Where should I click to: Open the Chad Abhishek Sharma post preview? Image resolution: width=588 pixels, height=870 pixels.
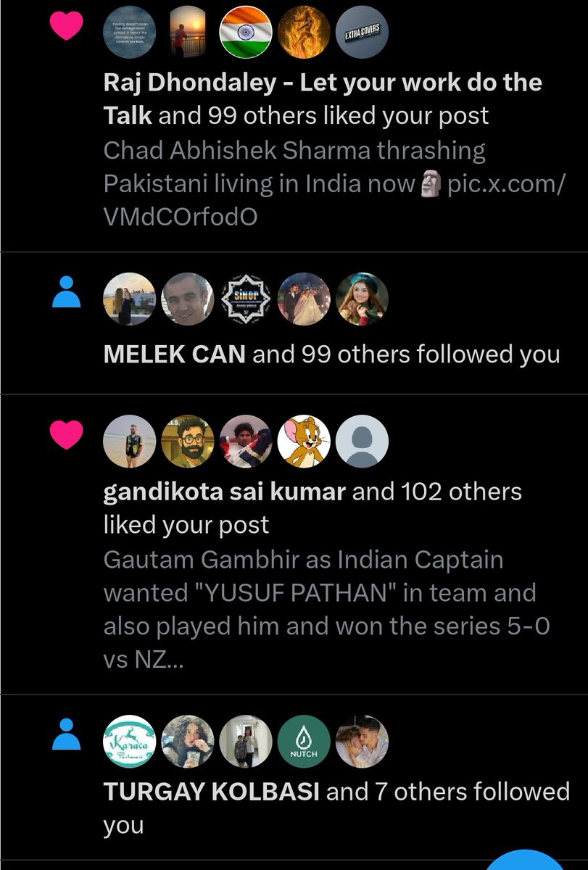(x=334, y=184)
